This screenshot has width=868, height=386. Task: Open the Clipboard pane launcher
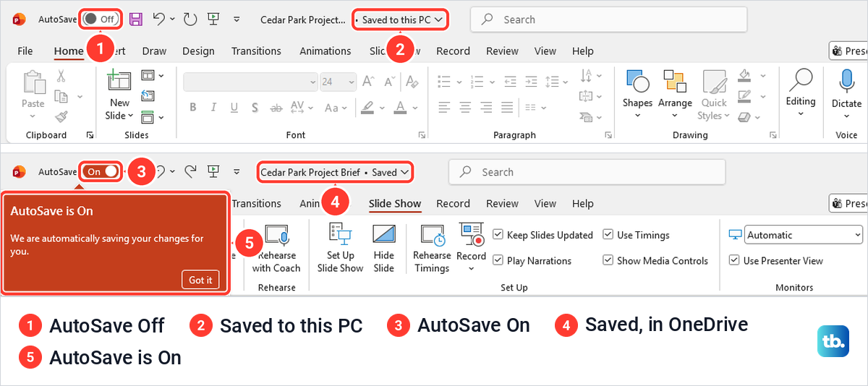pyautogui.click(x=90, y=135)
